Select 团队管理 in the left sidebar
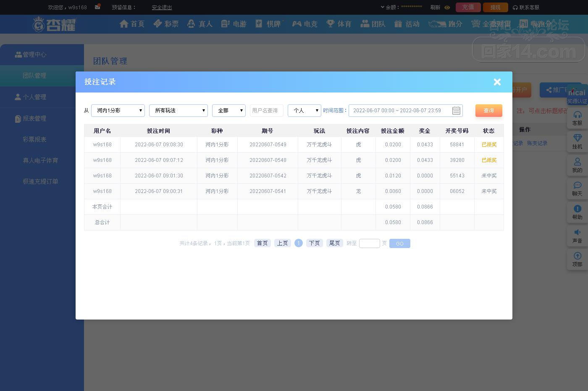Viewport: 588px width, 391px height. (42, 76)
